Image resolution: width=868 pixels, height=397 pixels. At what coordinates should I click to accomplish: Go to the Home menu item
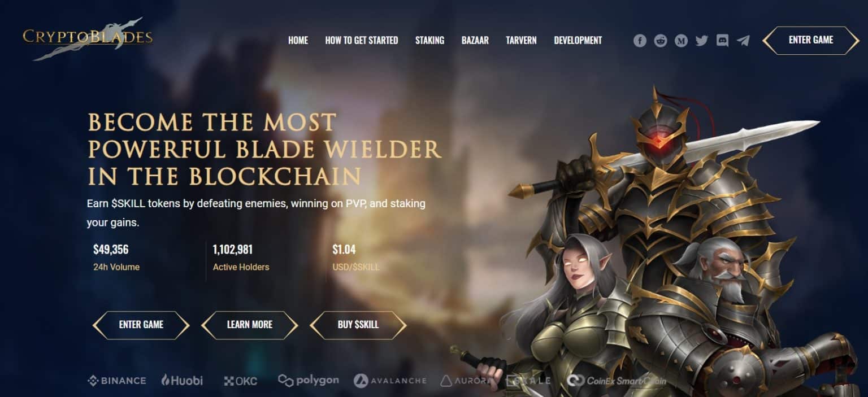298,41
